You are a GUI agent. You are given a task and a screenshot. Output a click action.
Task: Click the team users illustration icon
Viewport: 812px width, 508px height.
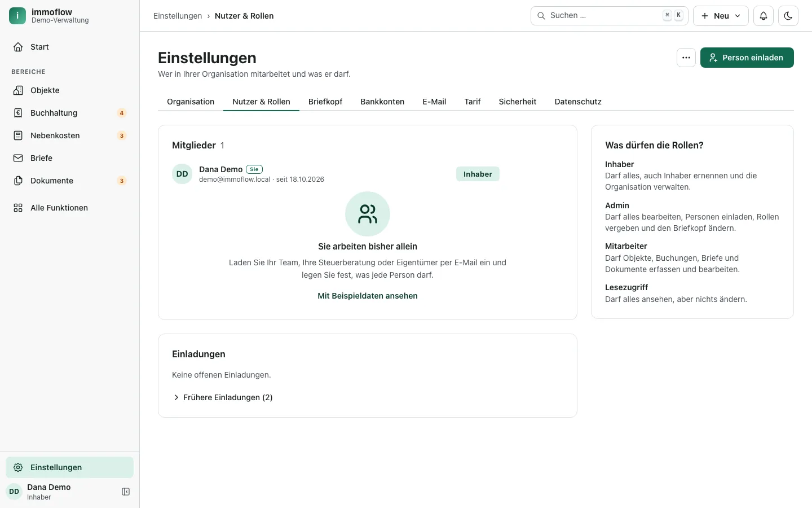coord(368,214)
